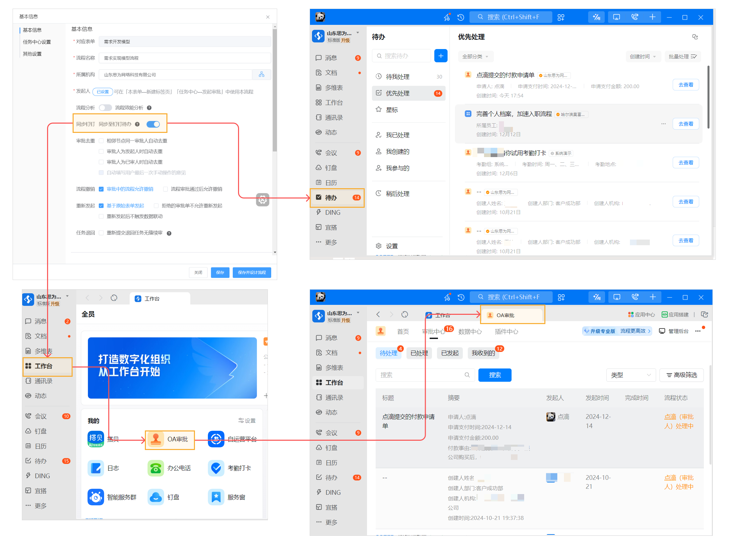Screen dimensions: 737x560
Task: Check 审批人为发起人时自动去重
Action: (101, 151)
